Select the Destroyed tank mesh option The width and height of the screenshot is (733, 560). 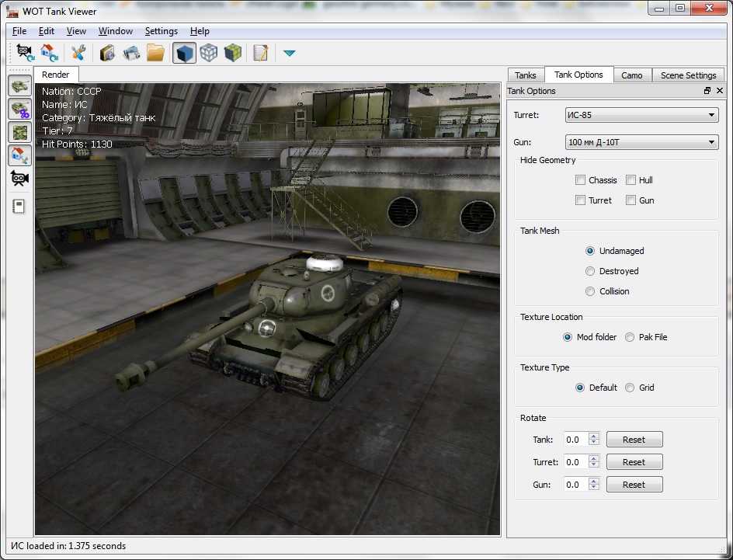pyautogui.click(x=590, y=271)
